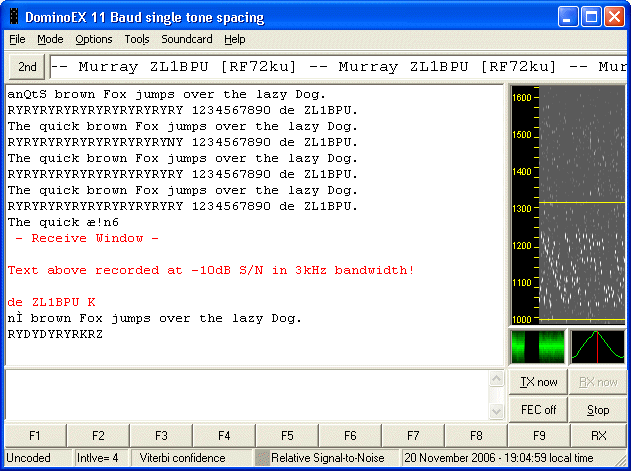The height and width of the screenshot is (471, 631).
Task: Click the grayed RX now button
Action: pos(598,382)
